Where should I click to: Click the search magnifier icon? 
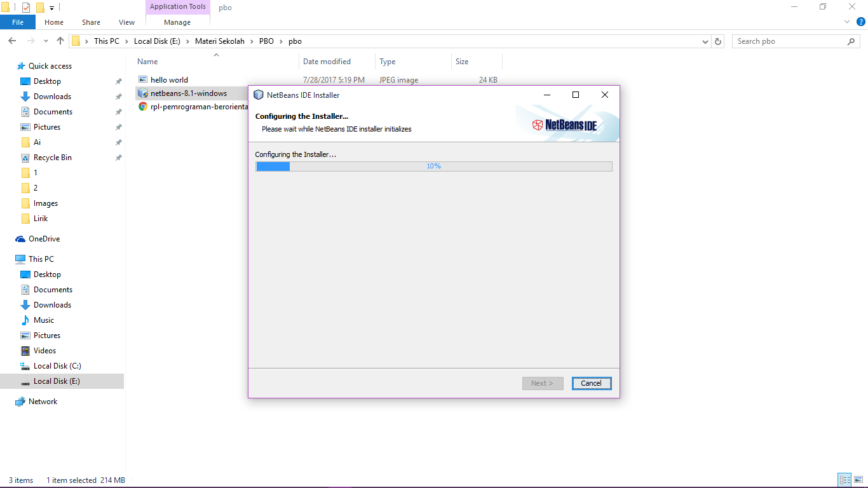click(x=851, y=41)
